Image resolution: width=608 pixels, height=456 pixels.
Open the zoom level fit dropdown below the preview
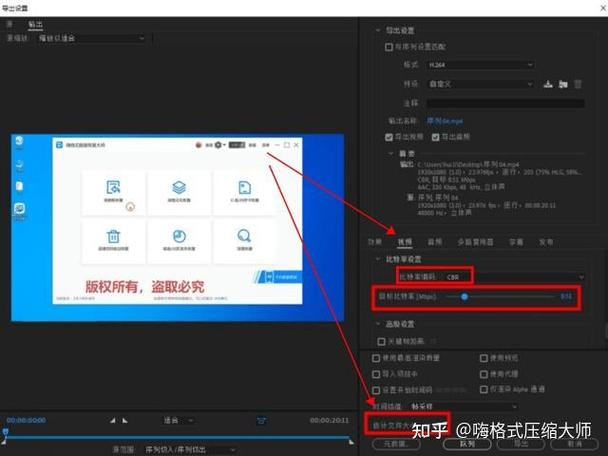coord(178,420)
